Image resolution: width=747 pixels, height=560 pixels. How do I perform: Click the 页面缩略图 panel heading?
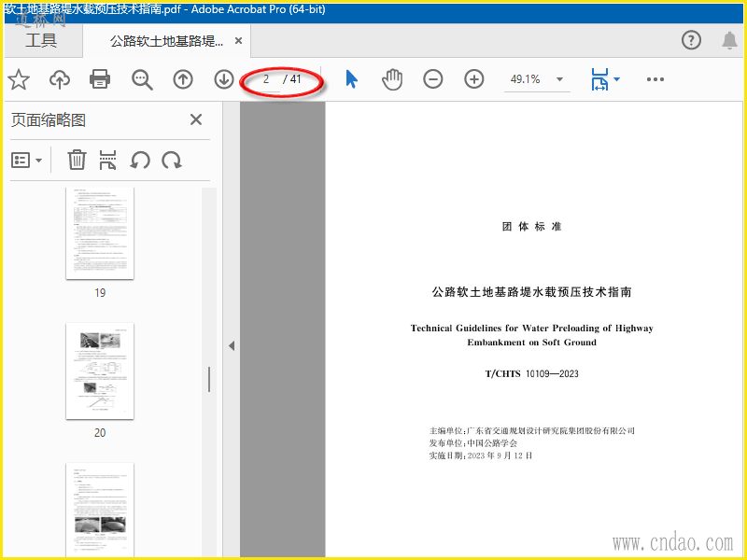[49, 120]
